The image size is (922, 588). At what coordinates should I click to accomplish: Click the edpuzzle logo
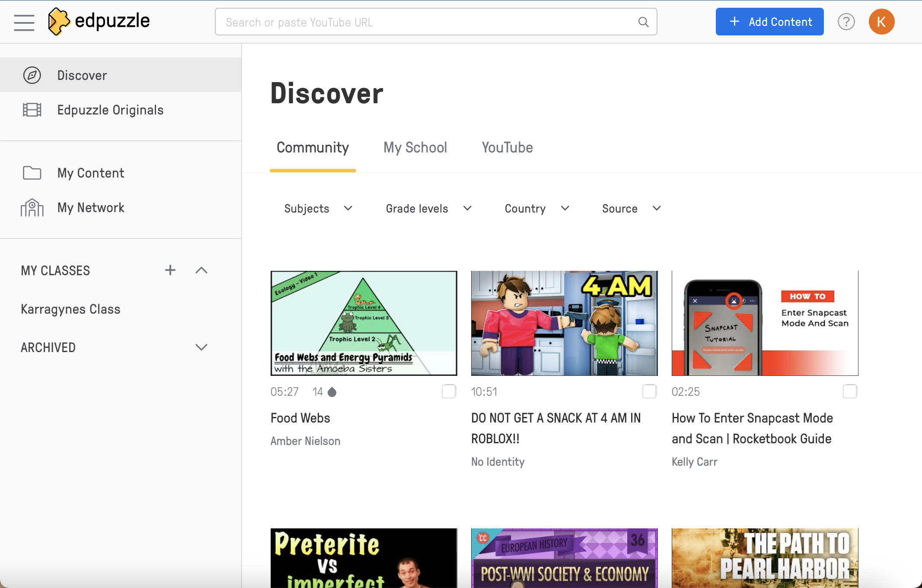pyautogui.click(x=99, y=21)
